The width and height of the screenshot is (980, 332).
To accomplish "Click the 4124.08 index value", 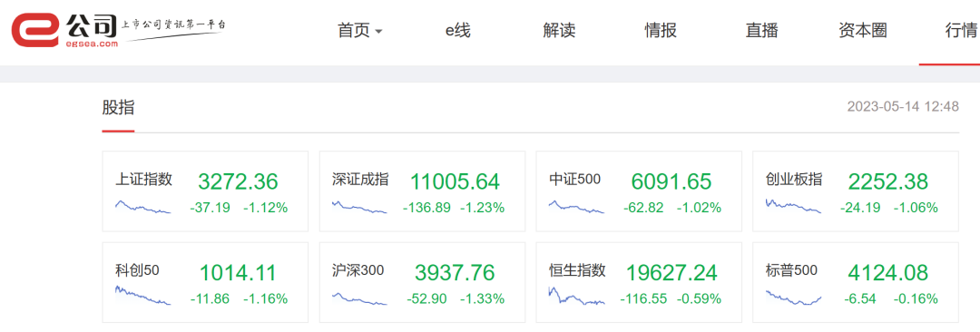I will (888, 273).
